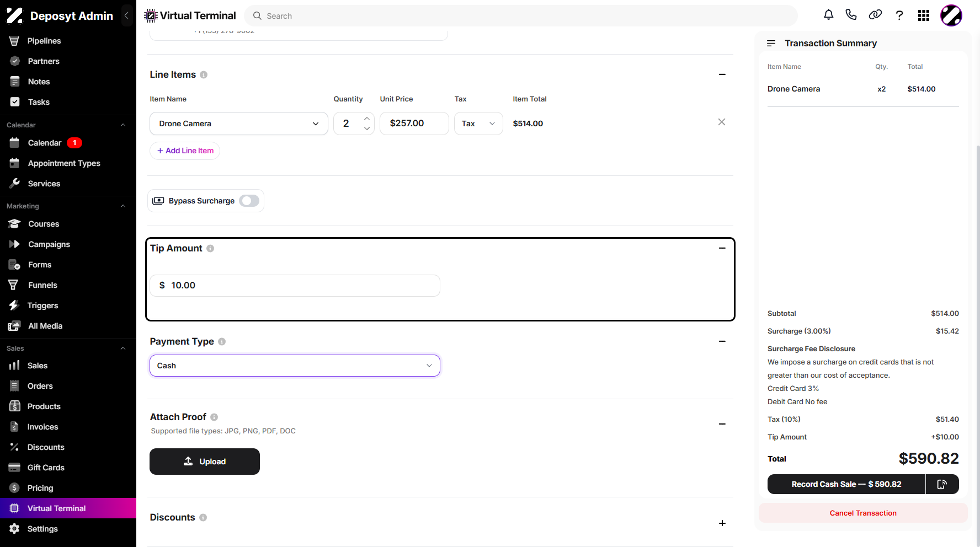This screenshot has width=980, height=547.
Task: Go to Courses
Action: click(68, 224)
